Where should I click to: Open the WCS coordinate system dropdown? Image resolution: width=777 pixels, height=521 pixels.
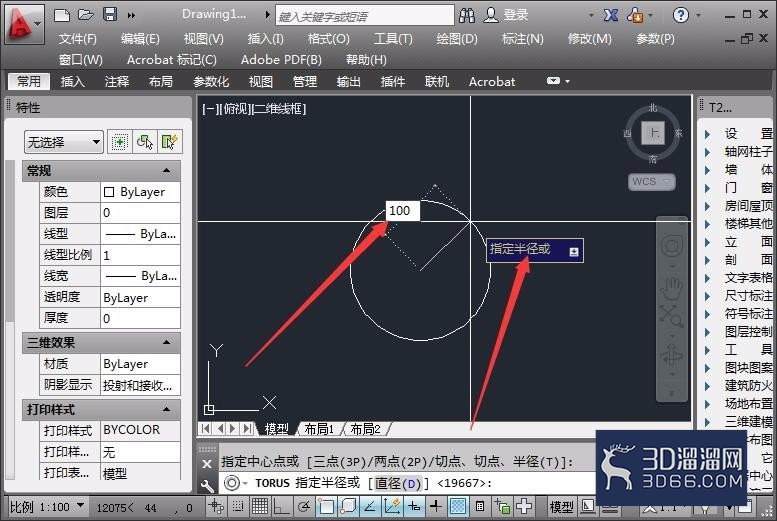pyautogui.click(x=652, y=182)
